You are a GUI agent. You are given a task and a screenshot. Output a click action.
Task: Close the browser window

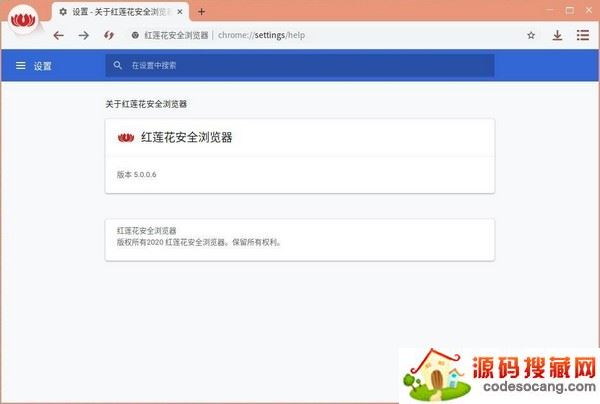click(x=589, y=11)
